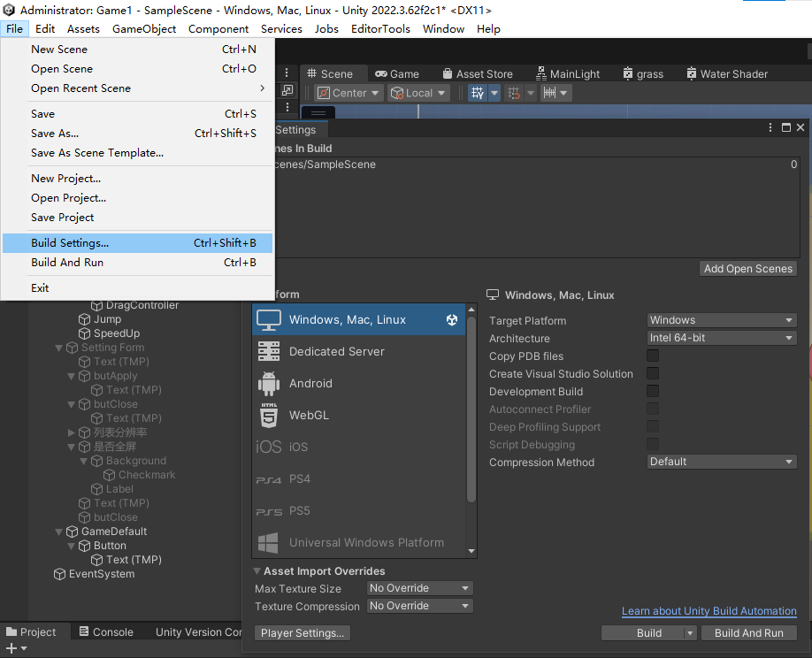Choose Save As Scene Template... entry
The image size is (812, 658).
point(137,153)
